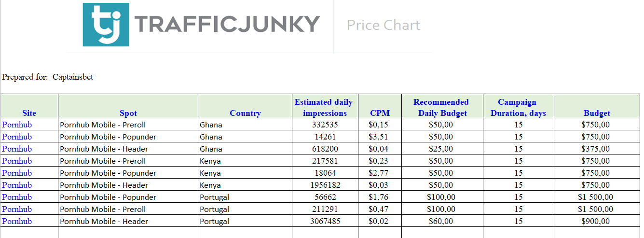Select the Budget column header
The width and height of the screenshot is (644, 238).
[597, 113]
